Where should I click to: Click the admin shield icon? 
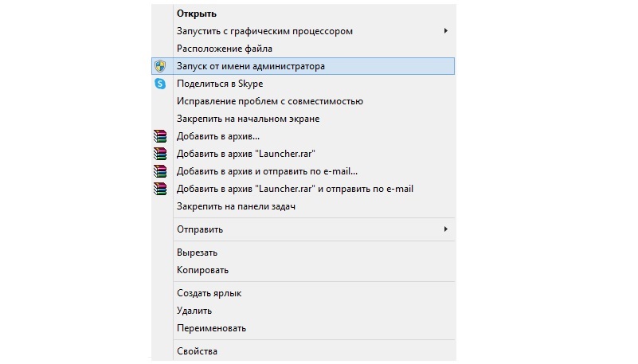click(160, 66)
